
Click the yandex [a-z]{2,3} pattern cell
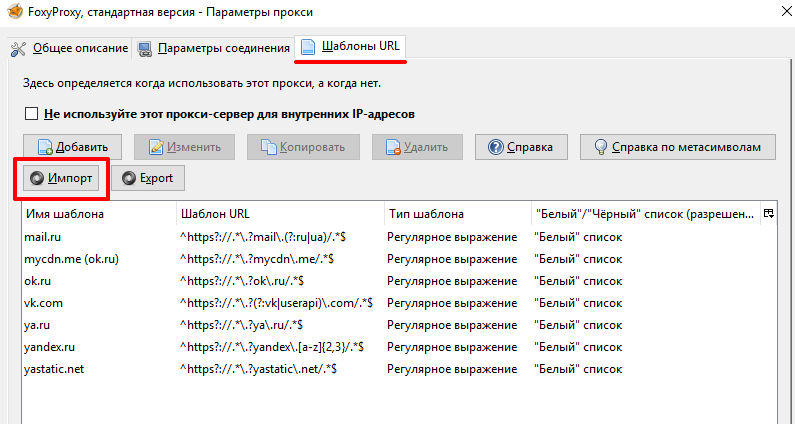[x=272, y=347]
